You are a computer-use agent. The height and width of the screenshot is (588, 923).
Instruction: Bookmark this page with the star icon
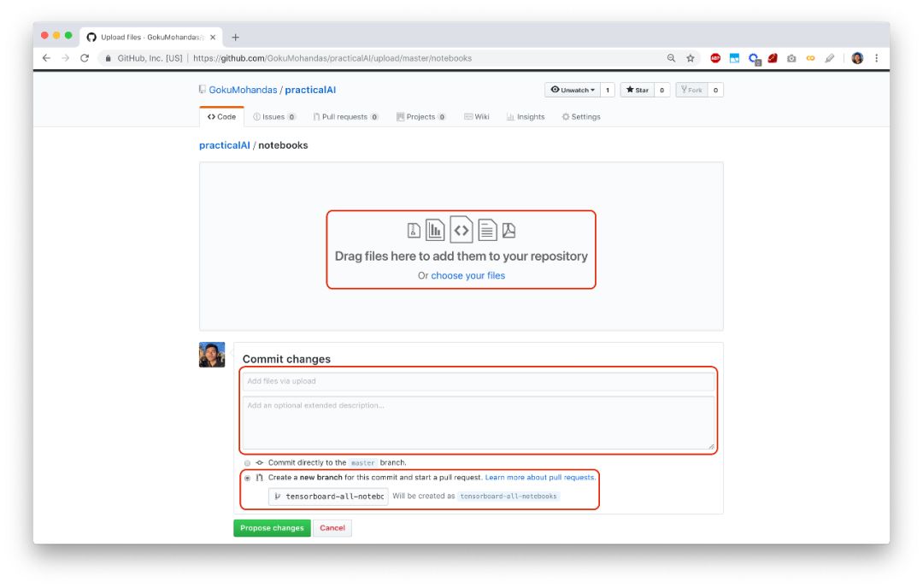pyautogui.click(x=691, y=58)
